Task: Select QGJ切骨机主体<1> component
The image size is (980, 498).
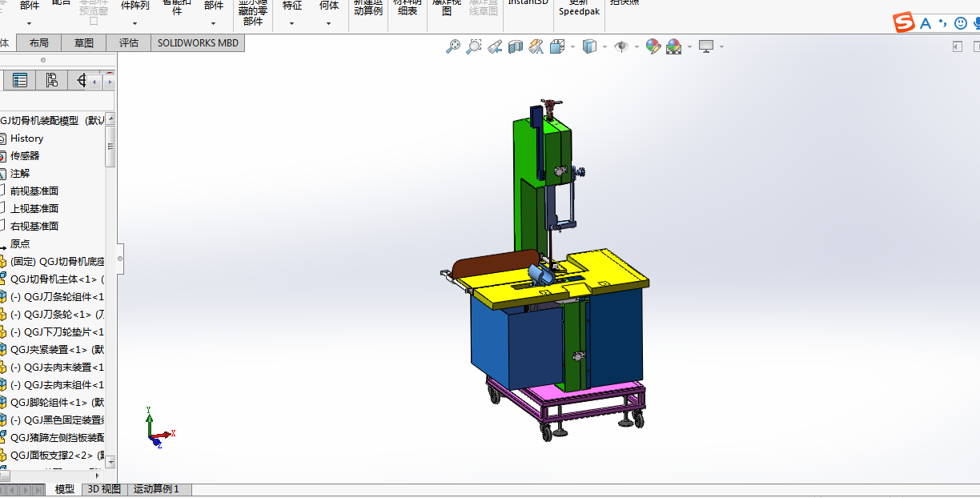Action: tap(58, 279)
